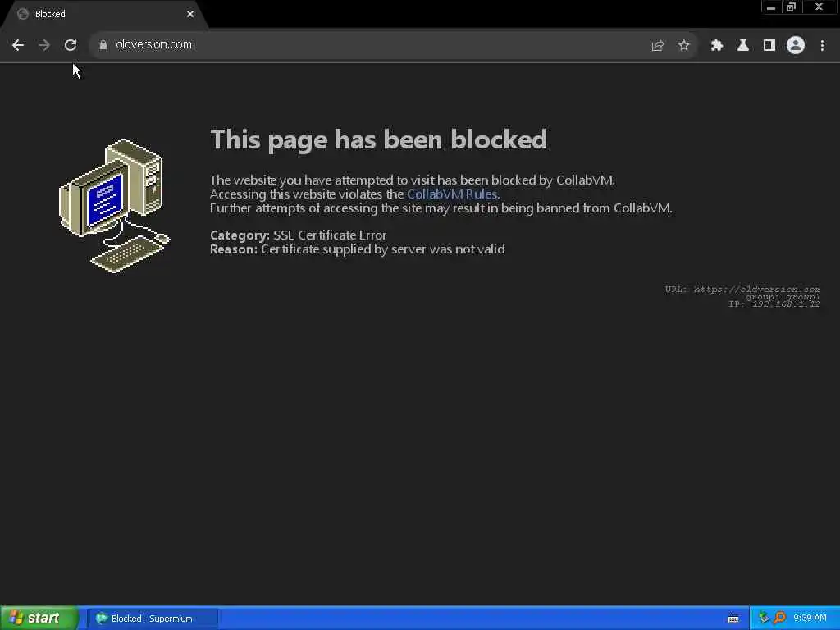Click the network tray icon
This screenshot has height=630, width=840.
764,619
